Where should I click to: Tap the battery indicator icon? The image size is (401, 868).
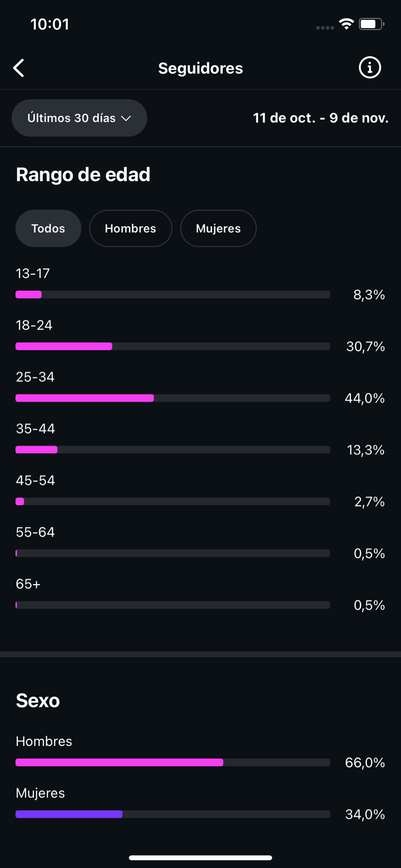(x=371, y=24)
